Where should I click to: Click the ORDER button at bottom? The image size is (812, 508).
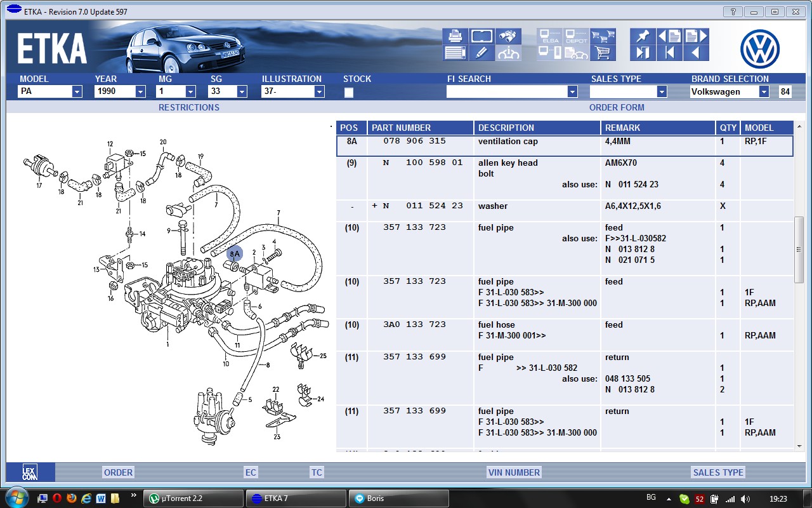(119, 472)
